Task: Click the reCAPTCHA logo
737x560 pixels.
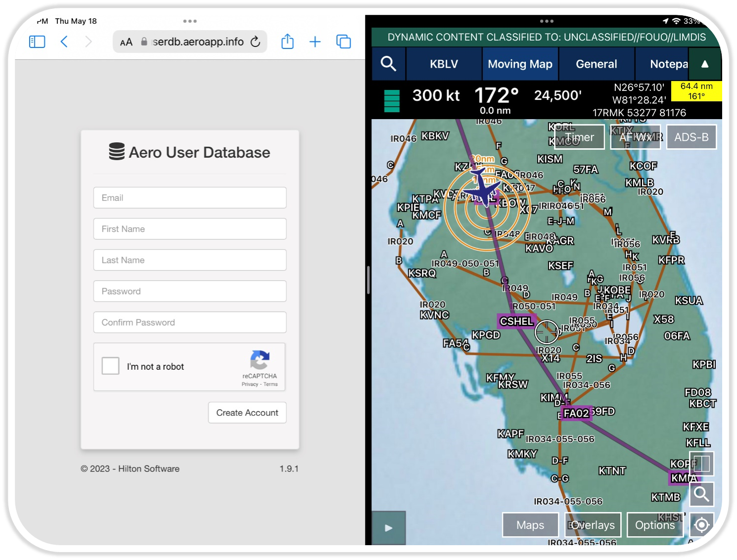Action: [x=260, y=360]
